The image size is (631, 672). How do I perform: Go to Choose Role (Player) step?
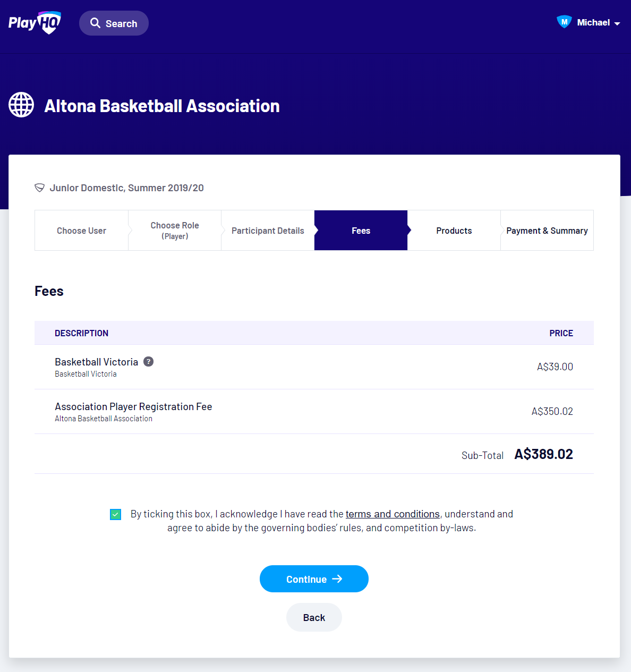tap(175, 231)
